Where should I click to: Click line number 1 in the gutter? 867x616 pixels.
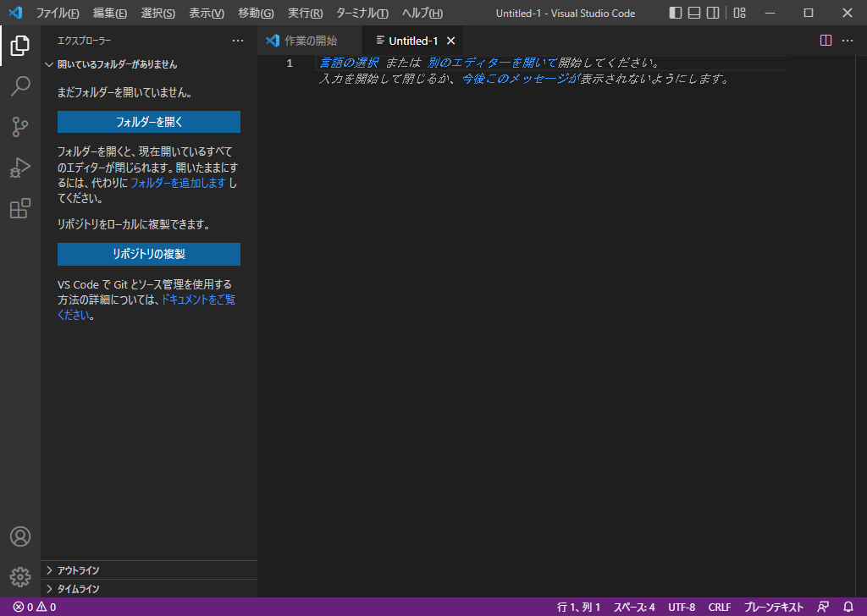click(290, 63)
